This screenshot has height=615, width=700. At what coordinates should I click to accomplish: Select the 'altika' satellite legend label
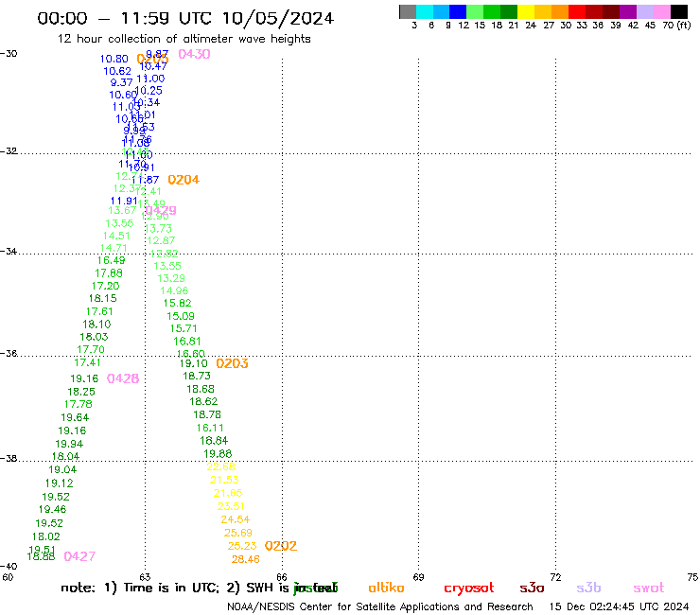(386, 588)
